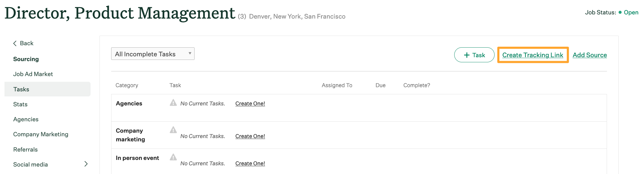The height and width of the screenshot is (174, 644).
Task: Open the Referrals sidebar page
Action: (25, 149)
